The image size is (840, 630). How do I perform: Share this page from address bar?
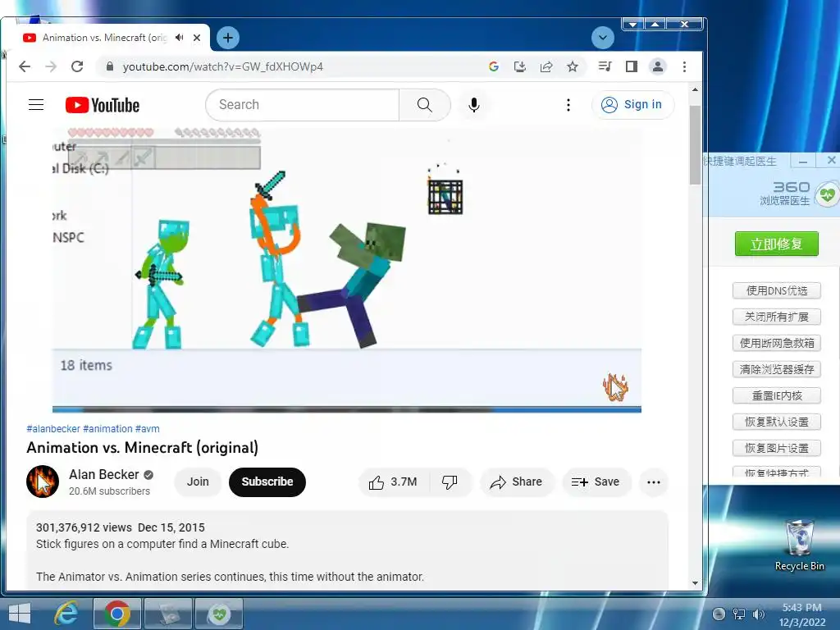click(546, 66)
